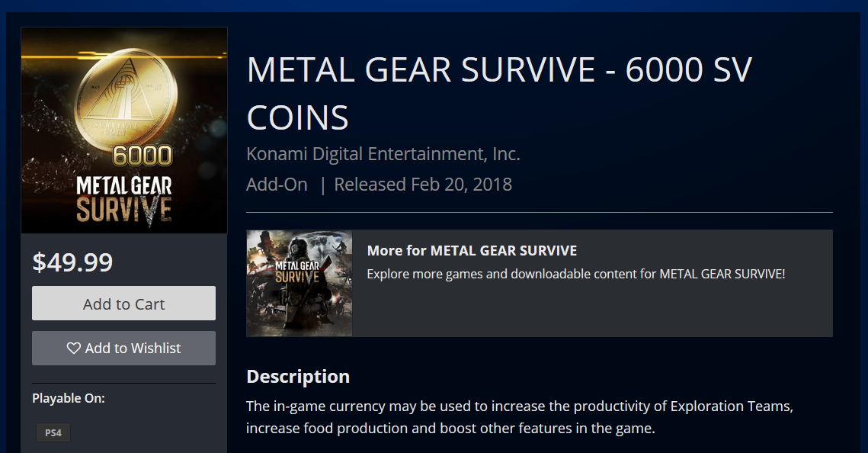Click the Explore more games banner text
The width and height of the screenshot is (868, 453).
click(x=575, y=274)
